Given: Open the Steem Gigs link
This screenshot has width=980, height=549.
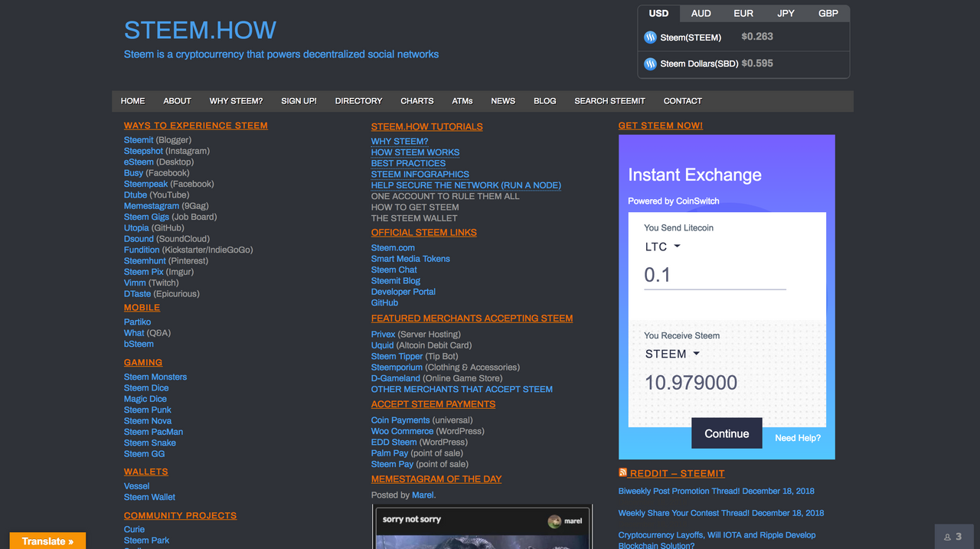Looking at the screenshot, I should click(146, 217).
